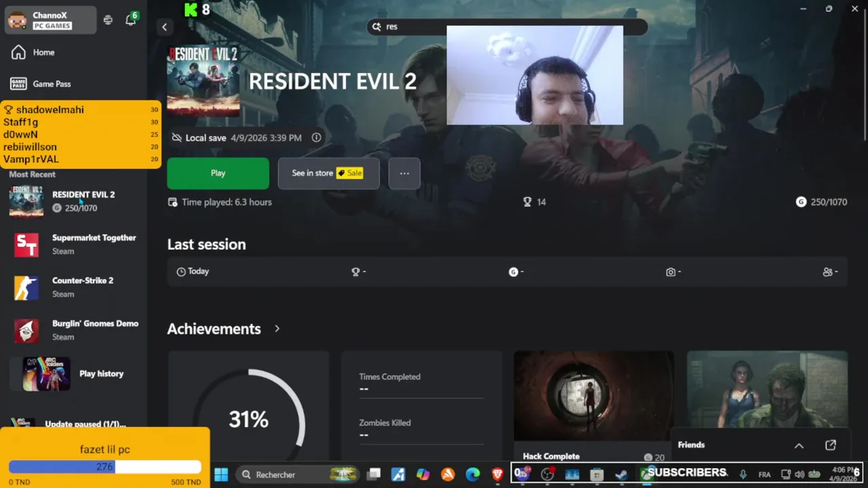
Task: Click the Local save cloud icon
Action: pos(176,138)
